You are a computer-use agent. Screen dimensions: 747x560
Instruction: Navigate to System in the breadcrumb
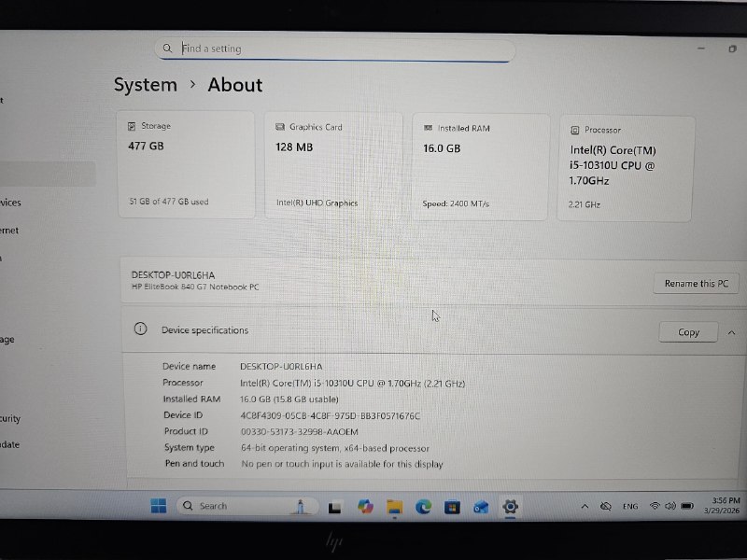pos(145,85)
